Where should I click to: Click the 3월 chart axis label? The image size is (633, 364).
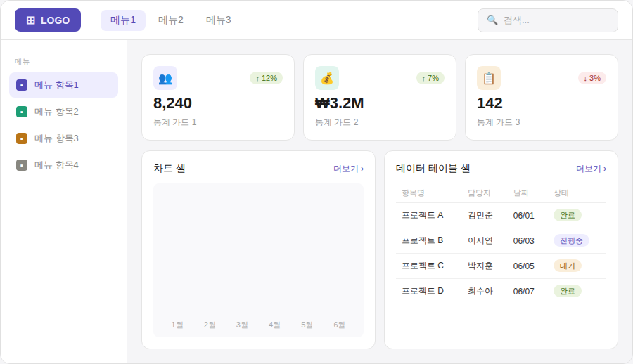click(x=242, y=325)
